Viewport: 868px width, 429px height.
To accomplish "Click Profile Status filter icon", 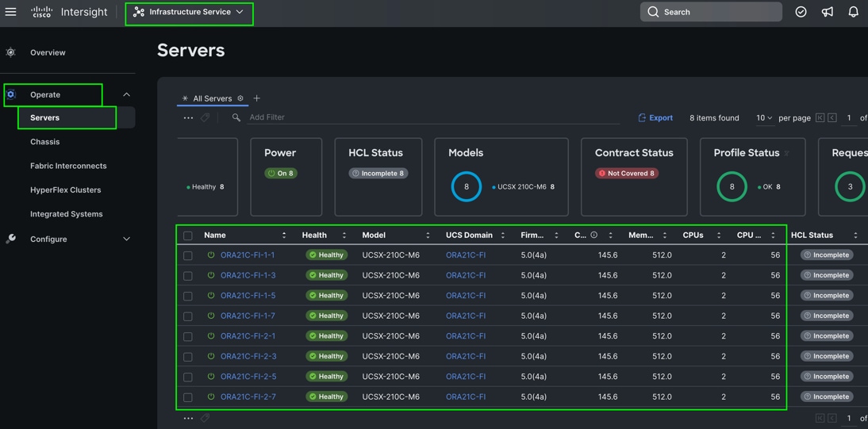I will coord(786,153).
